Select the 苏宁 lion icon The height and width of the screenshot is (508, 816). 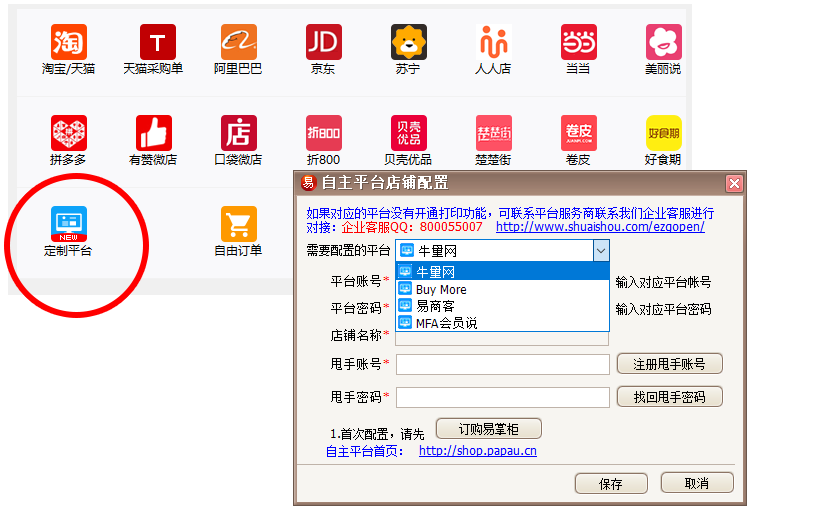[x=409, y=42]
